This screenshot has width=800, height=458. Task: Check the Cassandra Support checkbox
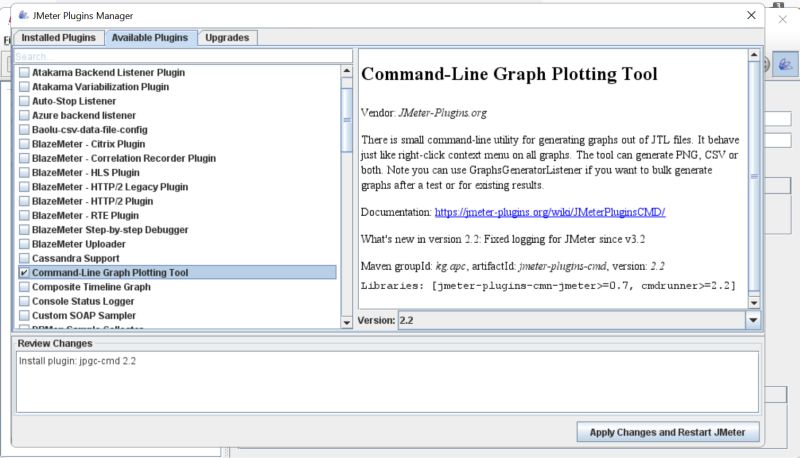pyautogui.click(x=24, y=258)
